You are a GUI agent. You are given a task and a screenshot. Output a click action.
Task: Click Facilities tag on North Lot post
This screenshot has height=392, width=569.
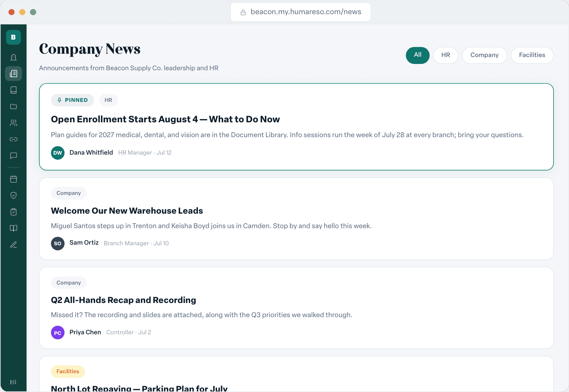(x=68, y=372)
